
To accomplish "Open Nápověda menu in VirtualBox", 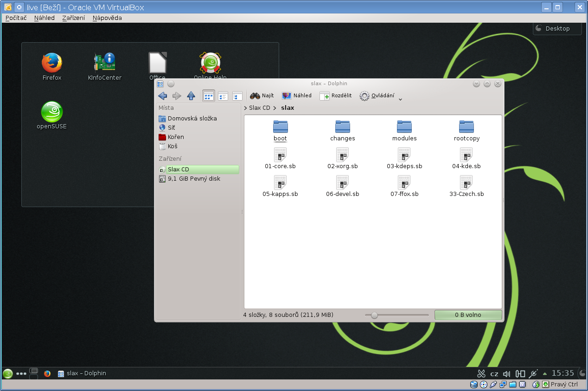I will [x=107, y=18].
